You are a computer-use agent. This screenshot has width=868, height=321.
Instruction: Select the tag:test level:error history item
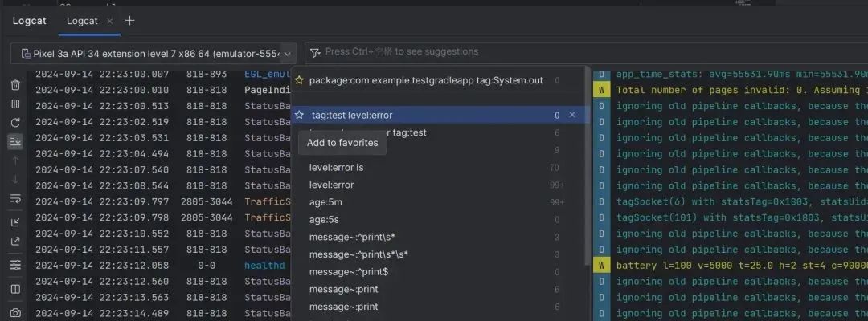point(351,115)
